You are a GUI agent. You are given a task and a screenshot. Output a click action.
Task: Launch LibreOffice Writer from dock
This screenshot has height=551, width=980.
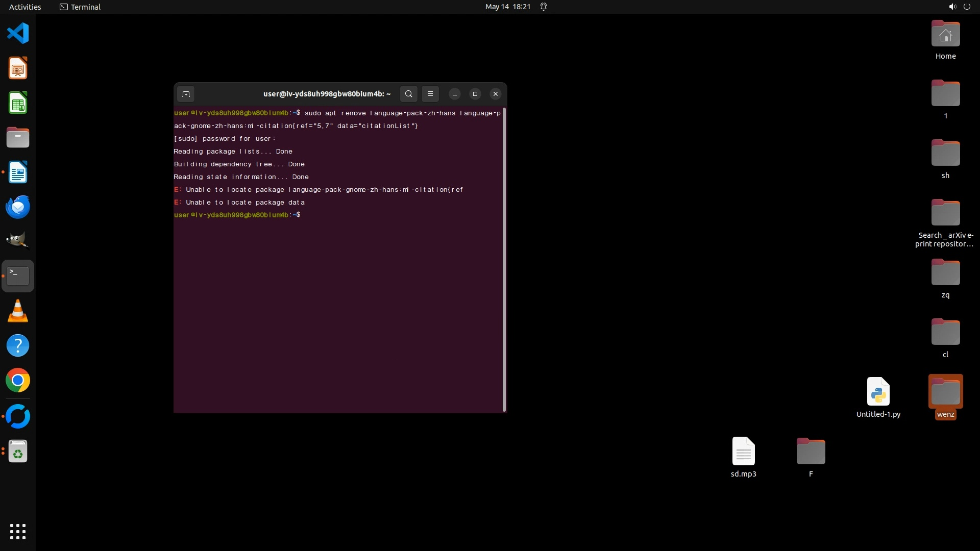pos(18,172)
